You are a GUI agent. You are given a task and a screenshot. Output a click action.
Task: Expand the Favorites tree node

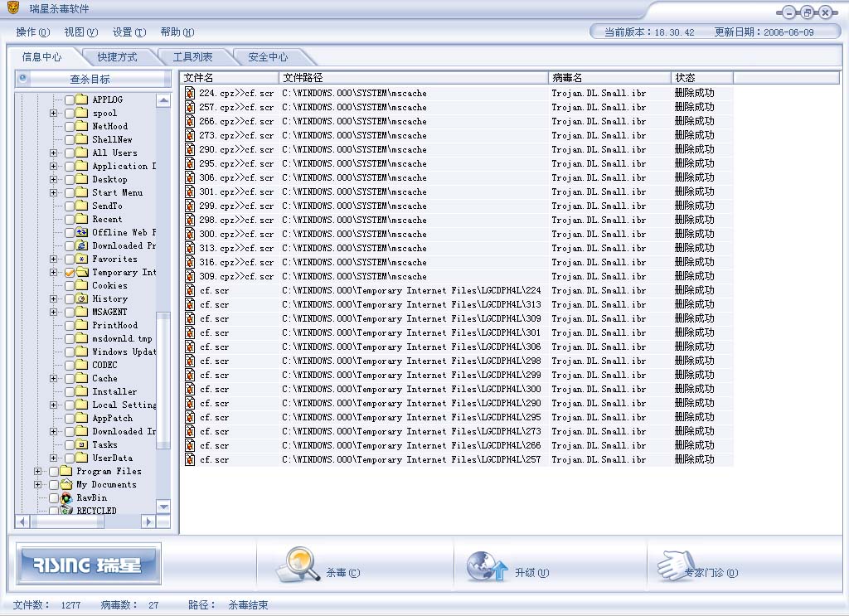tap(53, 259)
